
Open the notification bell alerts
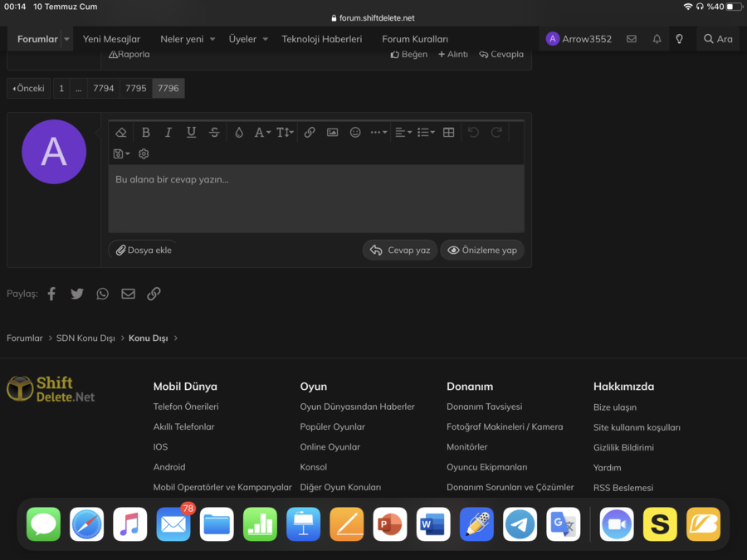[657, 39]
